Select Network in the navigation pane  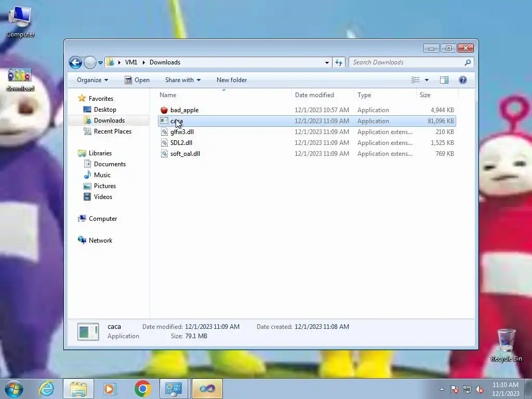click(x=100, y=241)
